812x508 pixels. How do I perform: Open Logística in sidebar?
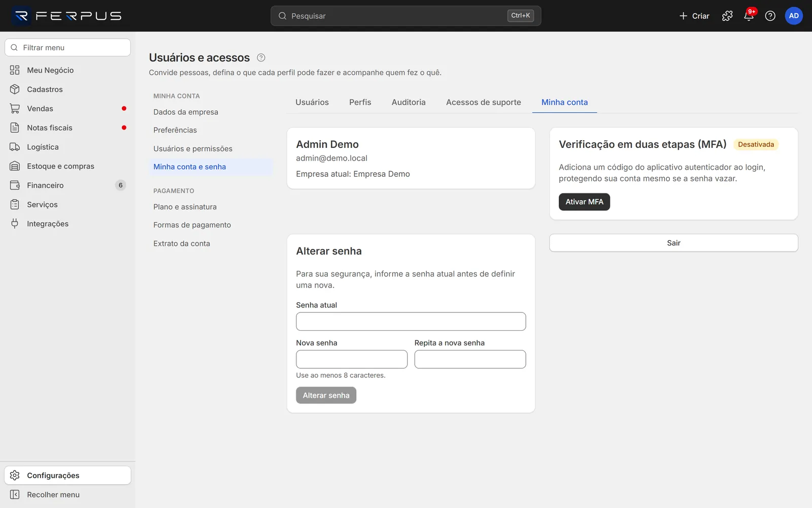click(x=67, y=147)
